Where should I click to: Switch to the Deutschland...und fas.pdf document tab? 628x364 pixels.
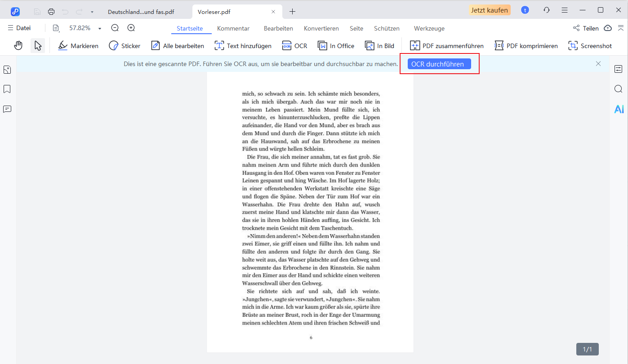click(x=141, y=12)
